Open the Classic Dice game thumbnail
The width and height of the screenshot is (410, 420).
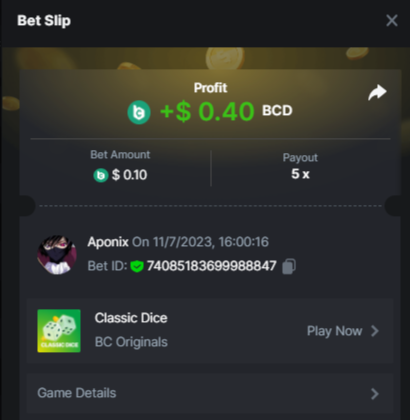point(59,331)
